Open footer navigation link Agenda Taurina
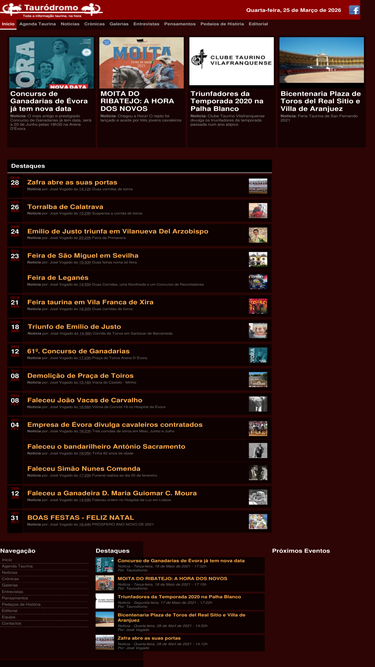Screen dimensions: 375x667 click(x=17, y=566)
